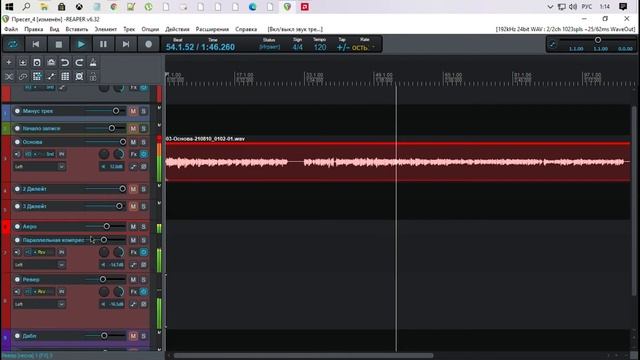This screenshot has width=640, height=360.
Task: Mute the 3 Дилейт track
Action: point(133,207)
